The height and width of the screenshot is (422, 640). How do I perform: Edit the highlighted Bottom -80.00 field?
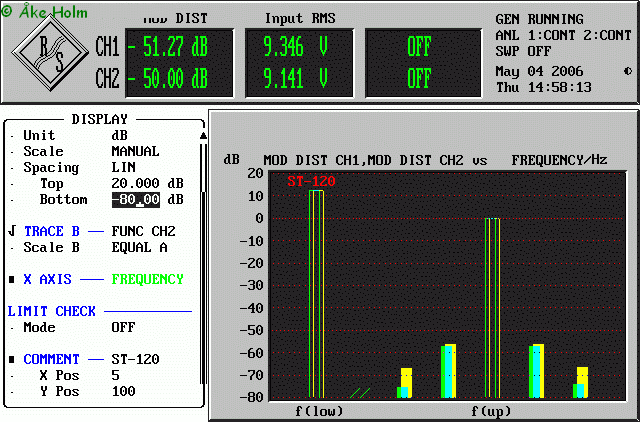coord(136,200)
